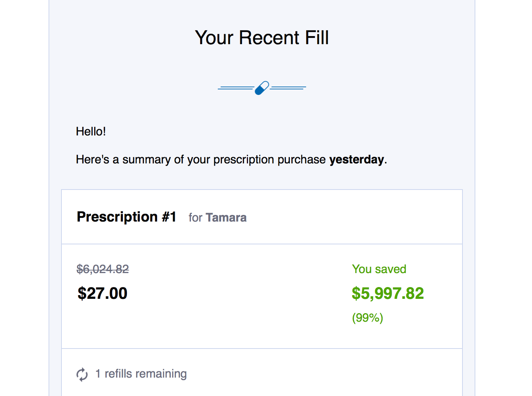Click the word "prescription" in summary sentence

tap(244, 160)
